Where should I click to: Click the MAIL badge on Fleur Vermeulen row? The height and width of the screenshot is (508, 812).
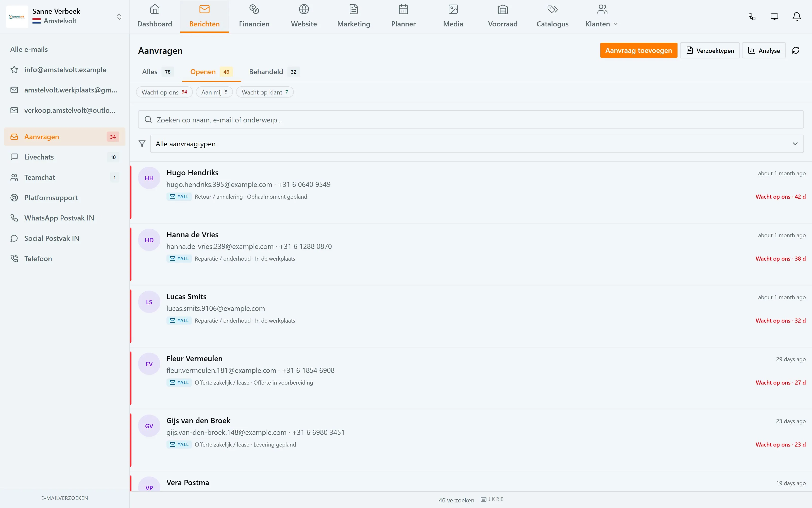click(x=179, y=383)
